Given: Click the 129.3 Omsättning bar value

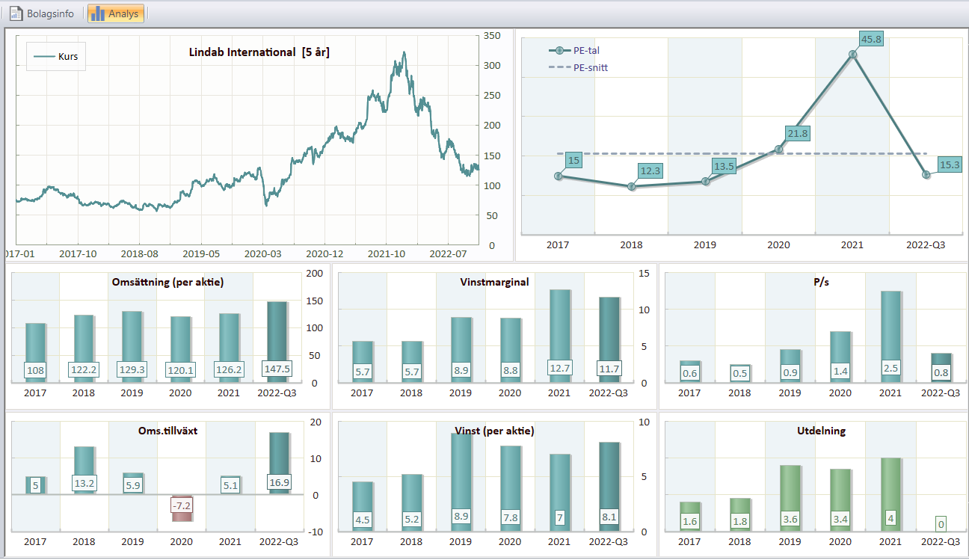Looking at the screenshot, I should point(132,369).
